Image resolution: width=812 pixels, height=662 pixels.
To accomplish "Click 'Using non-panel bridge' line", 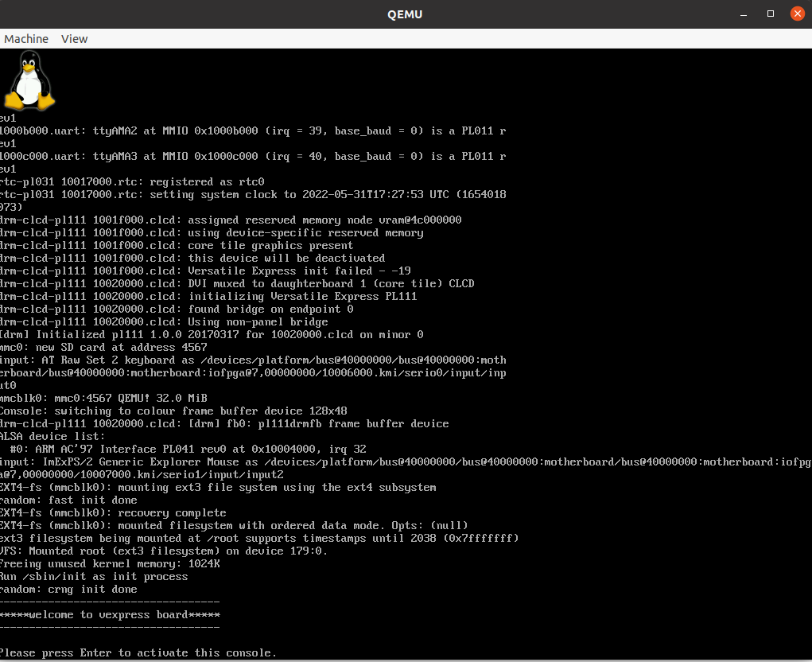I will [164, 322].
